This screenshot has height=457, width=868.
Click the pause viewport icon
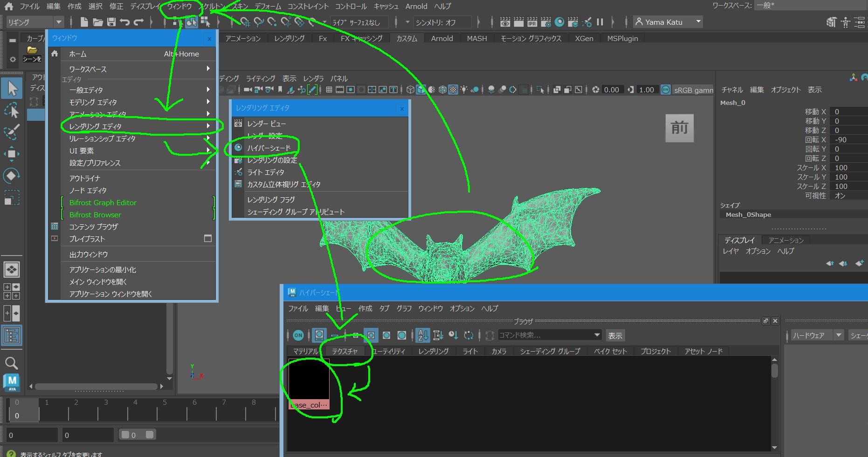600,22
